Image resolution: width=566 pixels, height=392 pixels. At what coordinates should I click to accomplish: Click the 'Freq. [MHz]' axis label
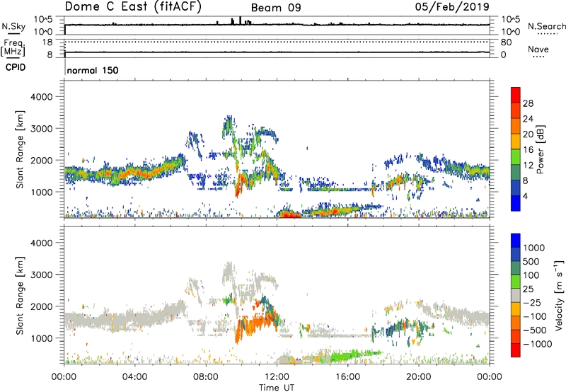(13, 48)
